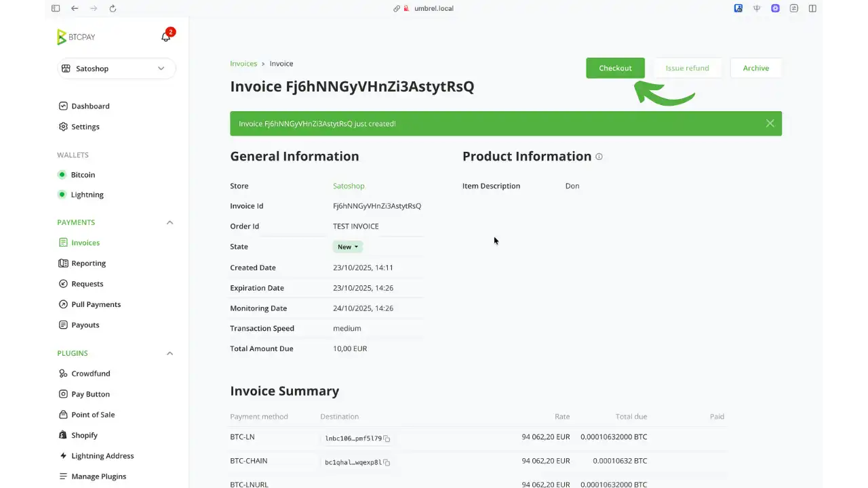The height and width of the screenshot is (488, 868).
Task: Open Point of Sale plugin
Action: point(93,415)
